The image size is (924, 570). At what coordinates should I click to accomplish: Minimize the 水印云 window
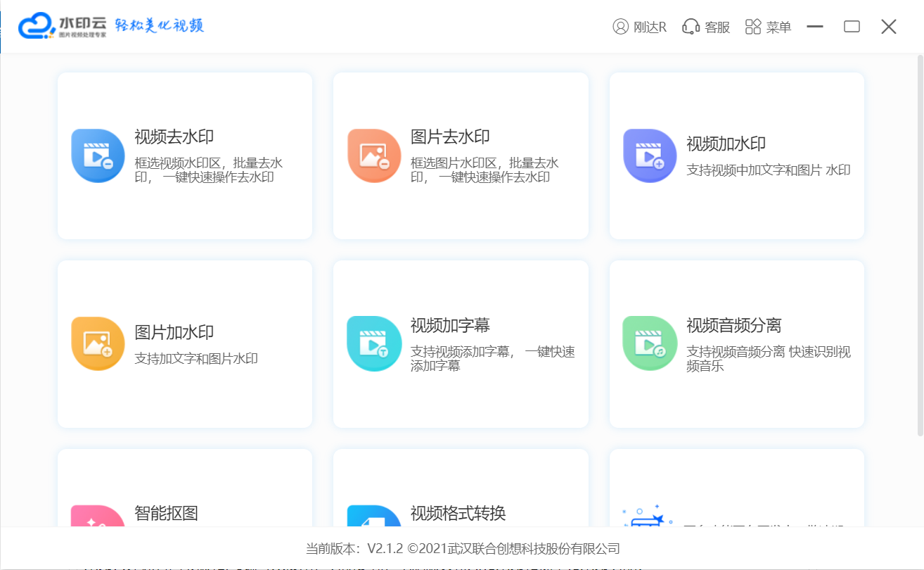(815, 27)
